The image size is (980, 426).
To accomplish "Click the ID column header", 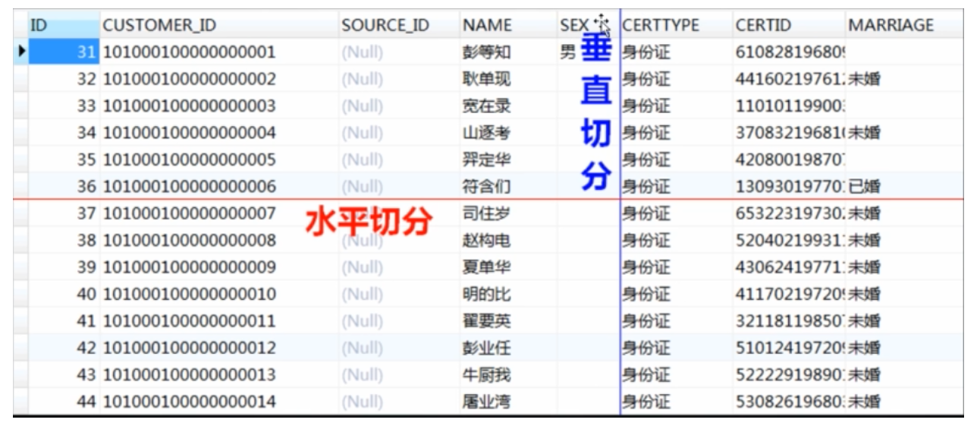I will (64, 25).
